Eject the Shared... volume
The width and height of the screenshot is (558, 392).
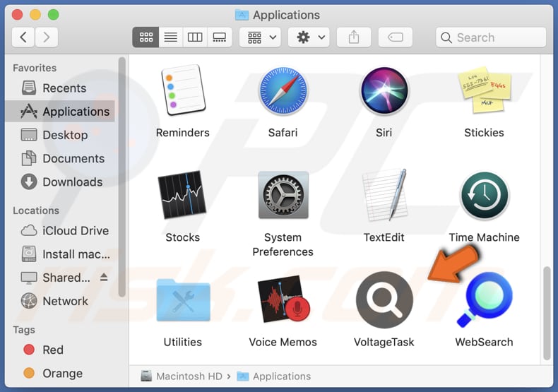[104, 277]
